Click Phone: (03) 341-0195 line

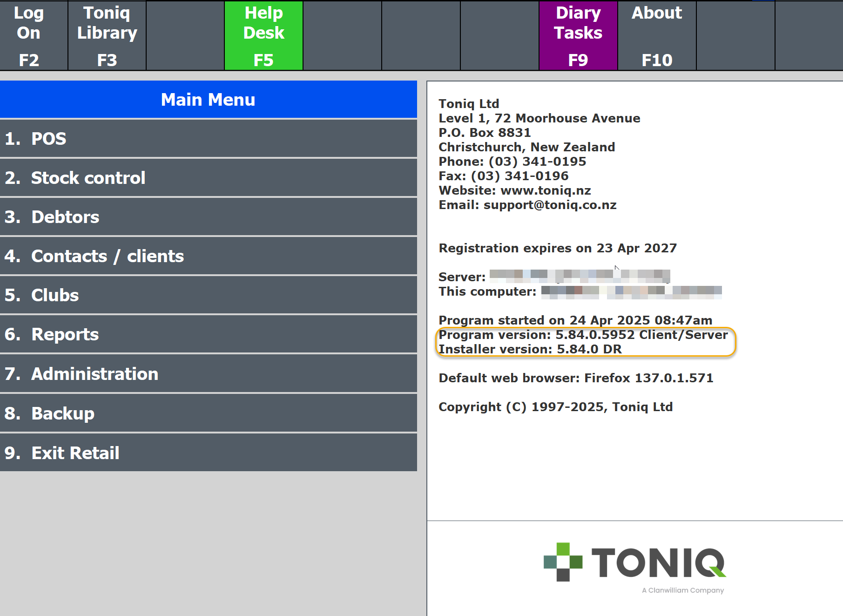[513, 162]
